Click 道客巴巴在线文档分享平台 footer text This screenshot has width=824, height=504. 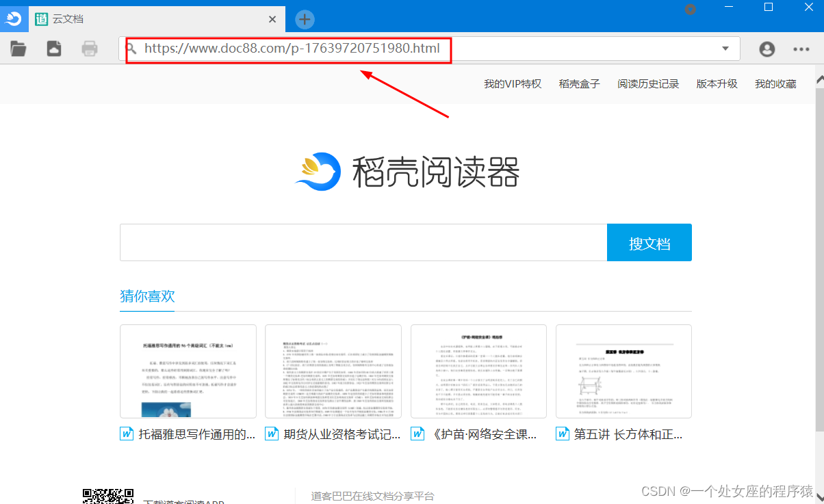tap(372, 496)
